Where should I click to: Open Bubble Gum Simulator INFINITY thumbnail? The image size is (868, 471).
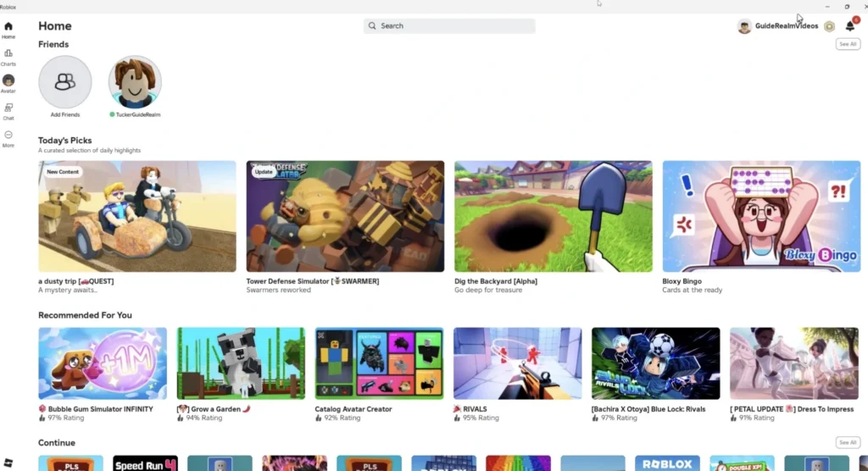103,363
